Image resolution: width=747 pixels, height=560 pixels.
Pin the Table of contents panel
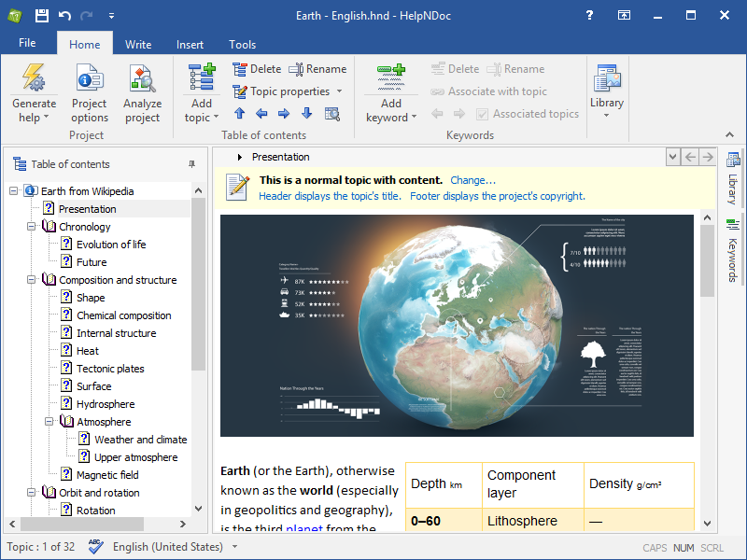[191, 164]
